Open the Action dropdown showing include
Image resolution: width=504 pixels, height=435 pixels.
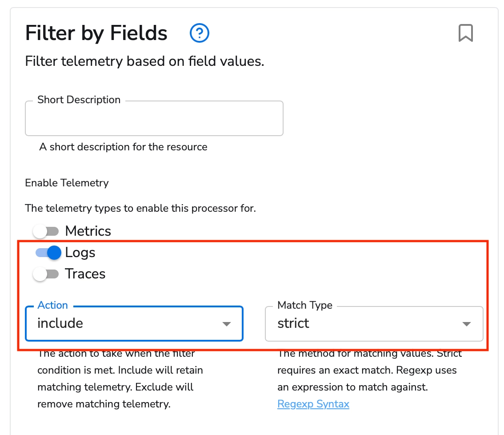(x=124, y=323)
